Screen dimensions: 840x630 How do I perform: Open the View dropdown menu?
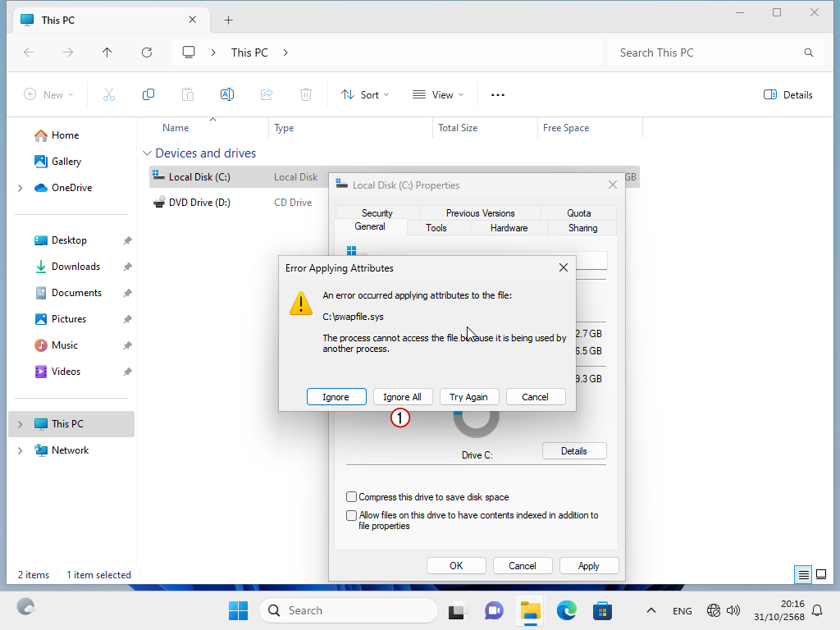[x=438, y=94]
